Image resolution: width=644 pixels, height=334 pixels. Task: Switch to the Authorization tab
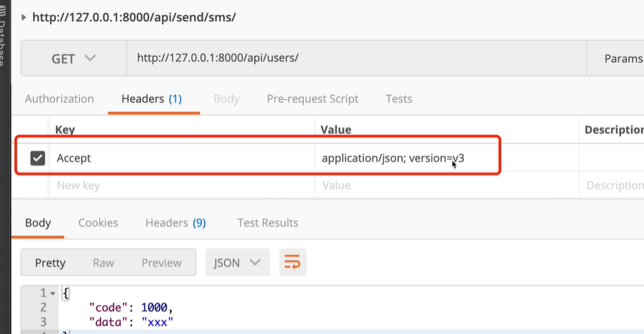[x=59, y=98]
